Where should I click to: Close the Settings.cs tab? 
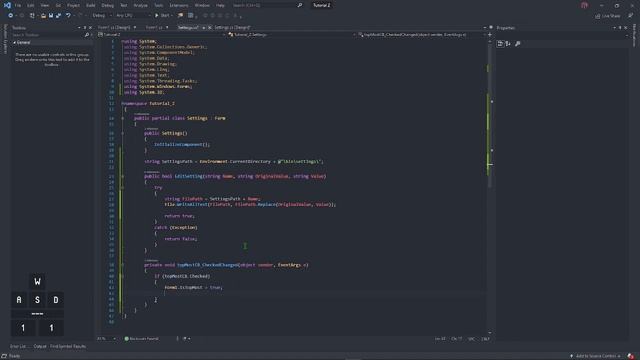[x=209, y=27]
